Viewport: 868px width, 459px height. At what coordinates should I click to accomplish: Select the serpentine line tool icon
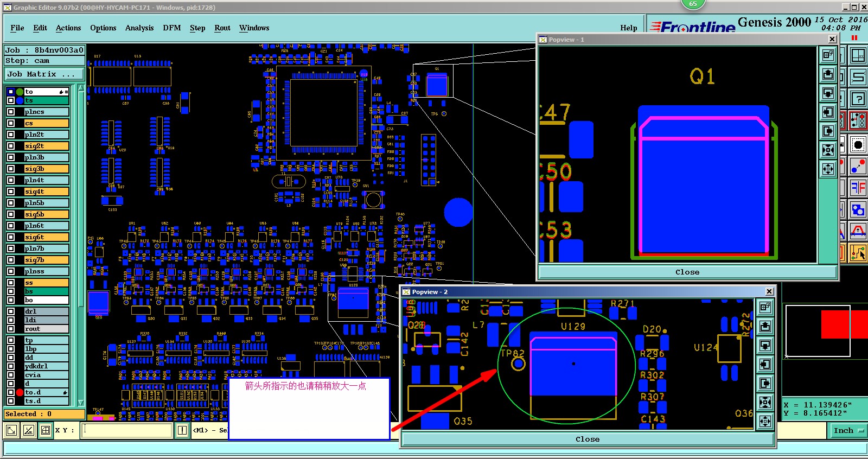858,76
